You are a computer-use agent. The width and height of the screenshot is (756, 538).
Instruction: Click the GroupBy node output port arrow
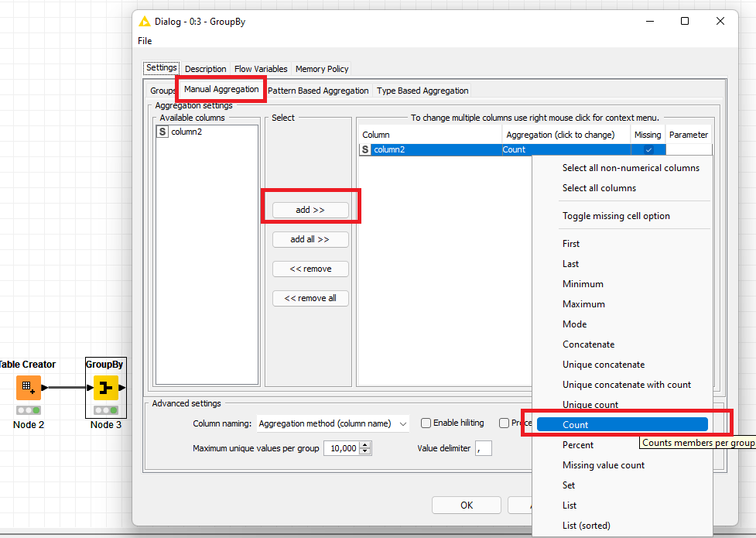(x=122, y=388)
